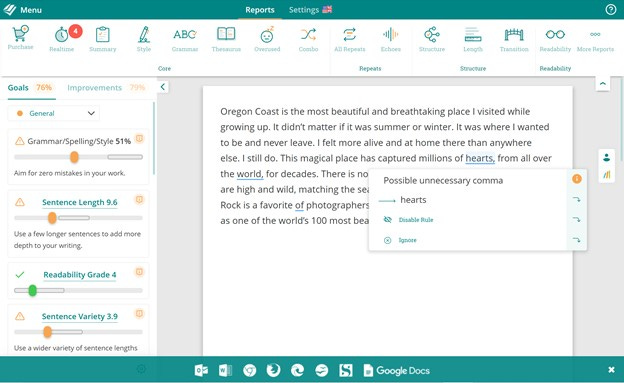Collapse the goals side panel
The image size is (624, 383).
tap(163, 87)
